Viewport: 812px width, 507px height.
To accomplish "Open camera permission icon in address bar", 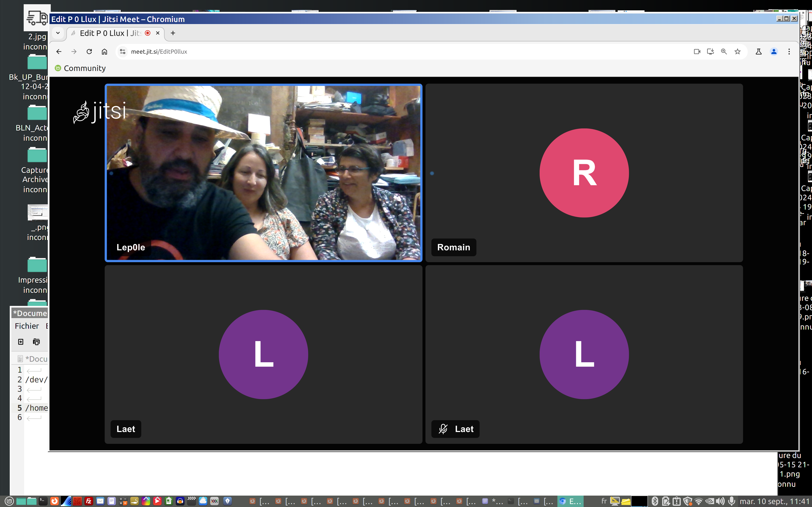I will tap(697, 52).
